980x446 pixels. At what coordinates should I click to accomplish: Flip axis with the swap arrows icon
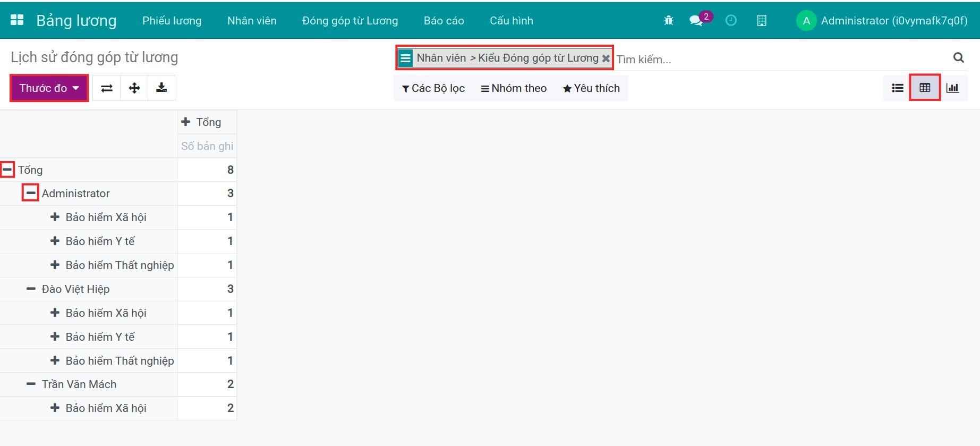click(107, 88)
